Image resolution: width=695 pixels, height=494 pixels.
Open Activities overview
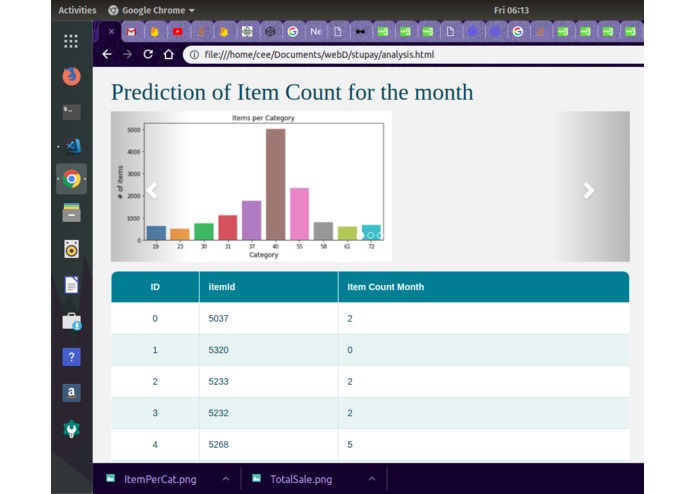coord(77,10)
